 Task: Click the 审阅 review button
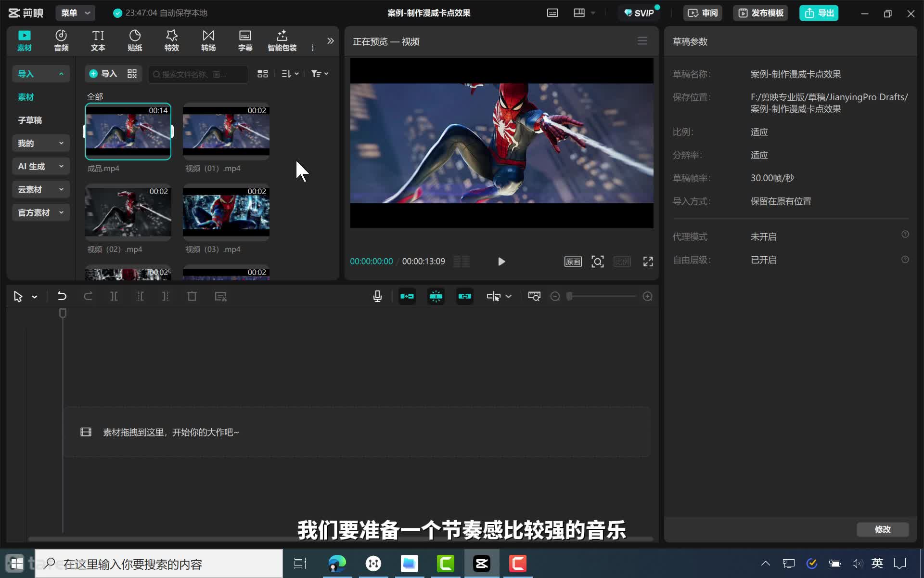[x=703, y=13]
